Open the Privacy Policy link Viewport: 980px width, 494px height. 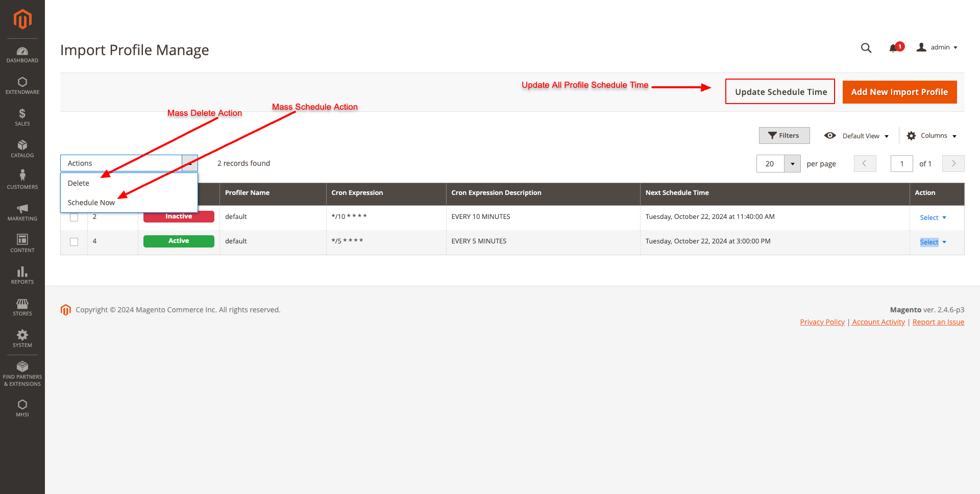click(822, 322)
